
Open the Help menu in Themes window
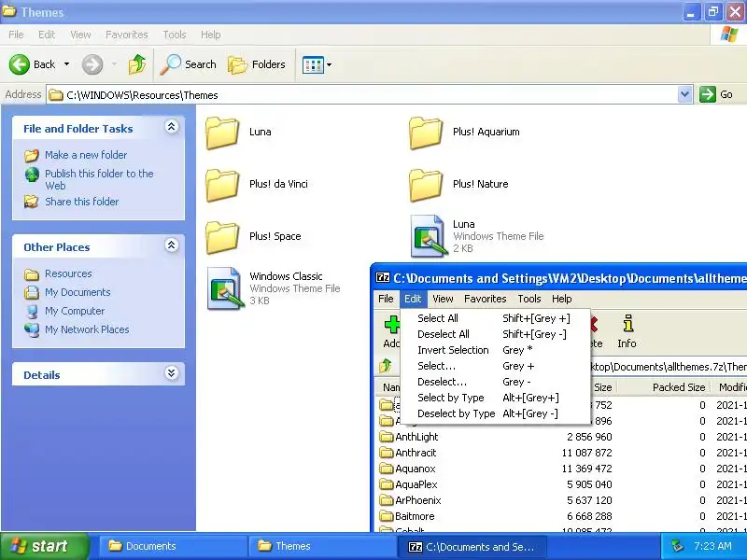211,35
